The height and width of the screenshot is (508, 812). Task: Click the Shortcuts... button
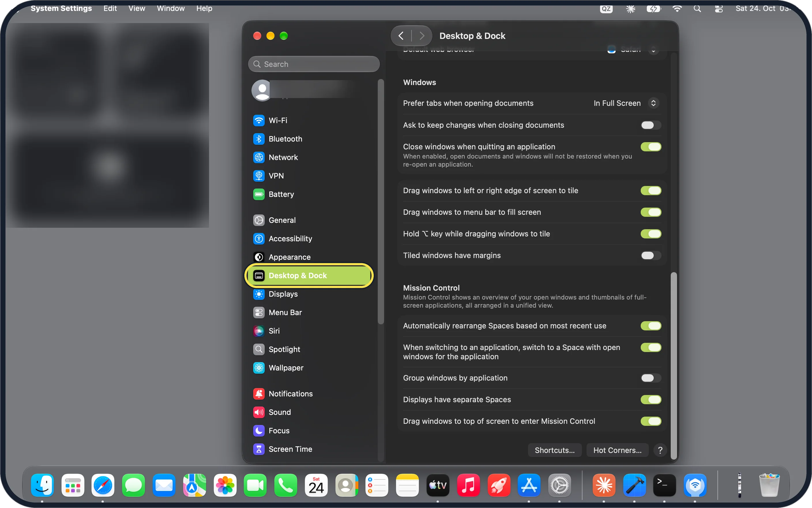coord(555,450)
